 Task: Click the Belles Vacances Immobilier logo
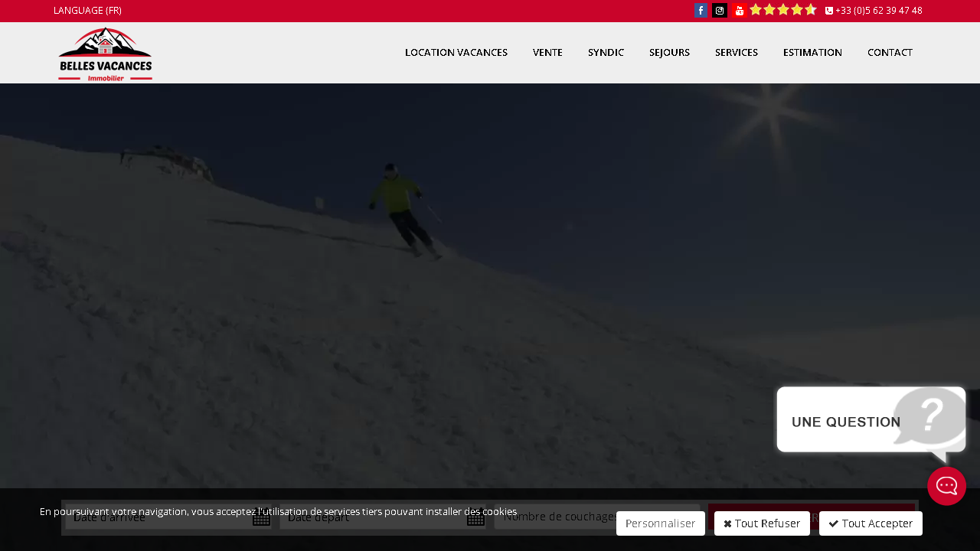[106, 54]
